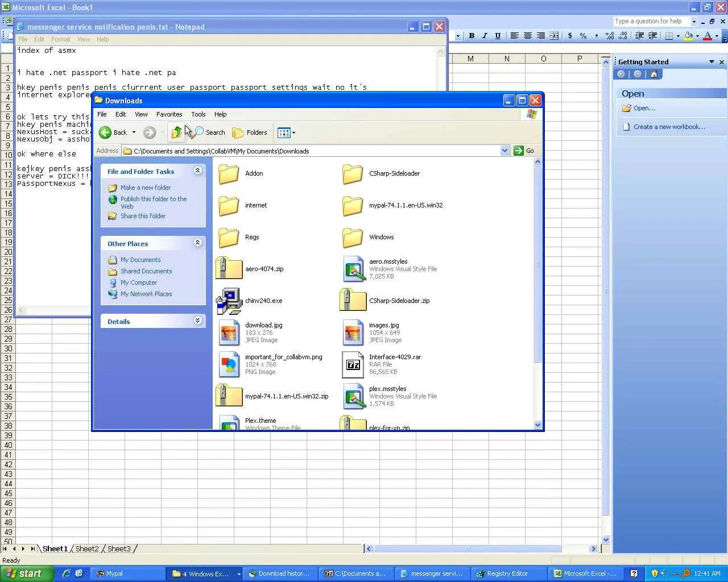
Task: Close the Getting Started task pane
Action: pos(722,62)
